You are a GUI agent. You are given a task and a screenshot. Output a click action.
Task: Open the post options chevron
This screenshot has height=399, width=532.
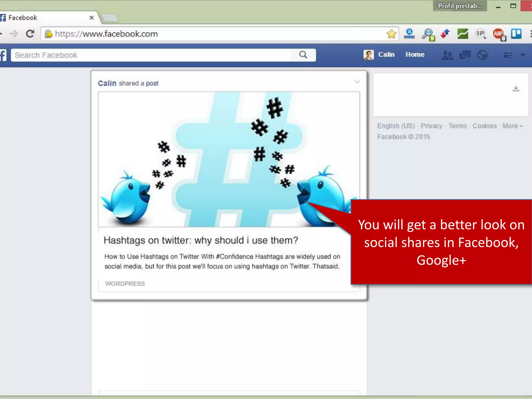point(357,82)
